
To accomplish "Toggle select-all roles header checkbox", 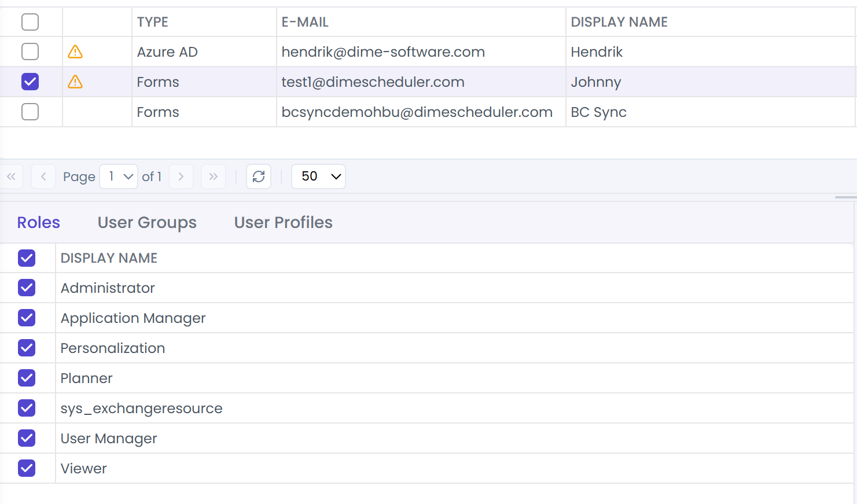I will coord(27,258).
